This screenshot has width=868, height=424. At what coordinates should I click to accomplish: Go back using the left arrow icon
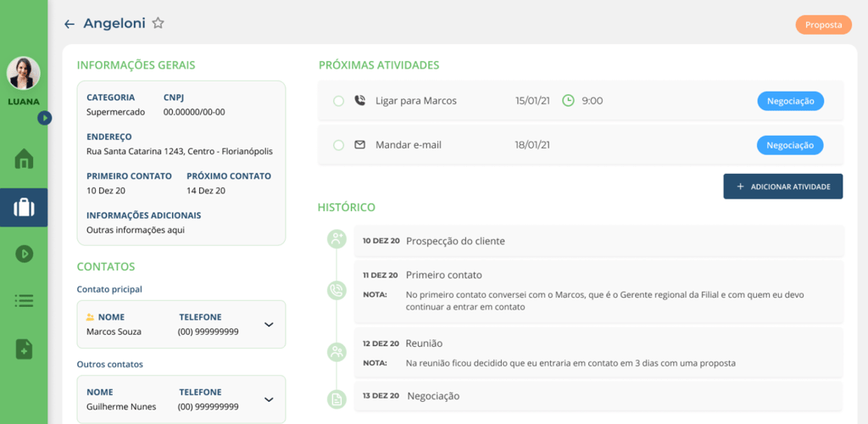coord(70,24)
